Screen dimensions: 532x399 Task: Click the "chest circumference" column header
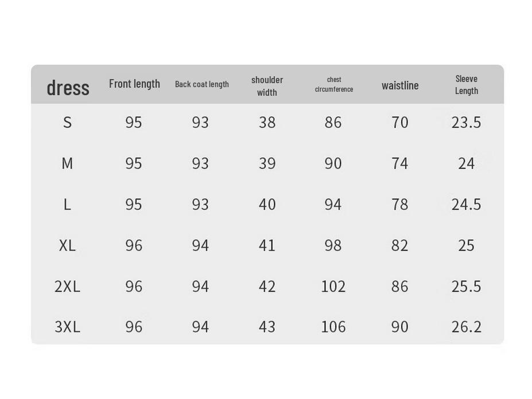click(x=334, y=84)
